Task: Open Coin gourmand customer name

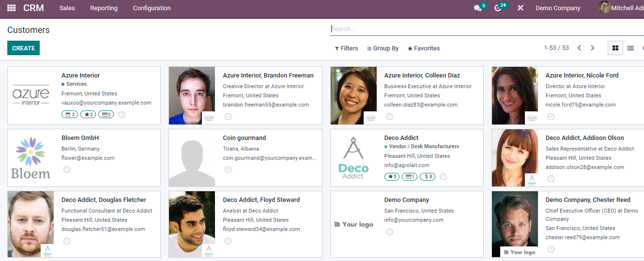Action: [x=245, y=138]
